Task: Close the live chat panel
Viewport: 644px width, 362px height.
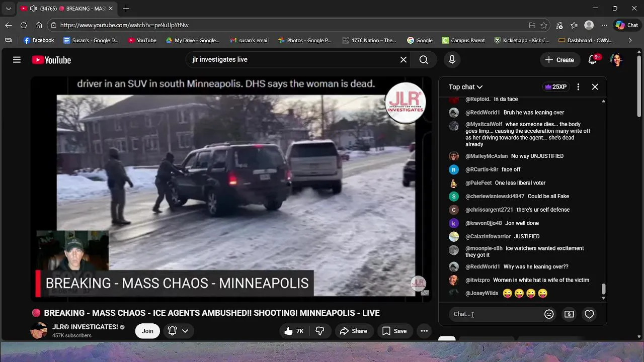Action: (x=595, y=87)
